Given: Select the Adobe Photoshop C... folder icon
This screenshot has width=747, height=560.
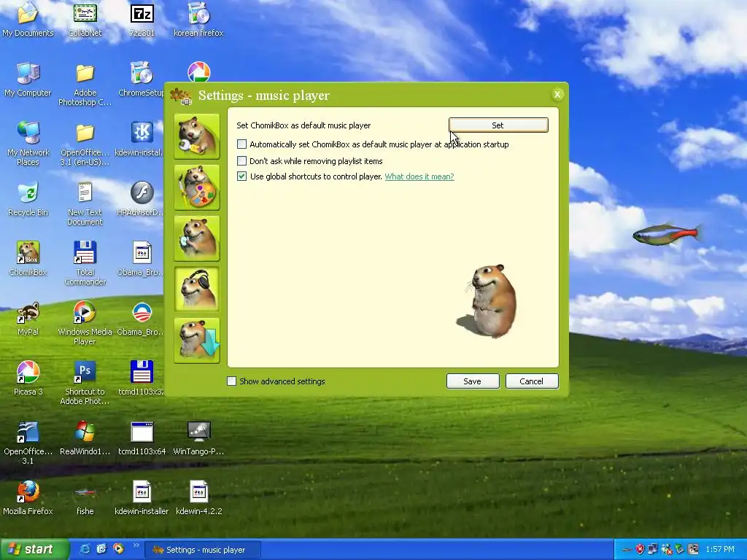Looking at the screenshot, I should click(x=85, y=84).
